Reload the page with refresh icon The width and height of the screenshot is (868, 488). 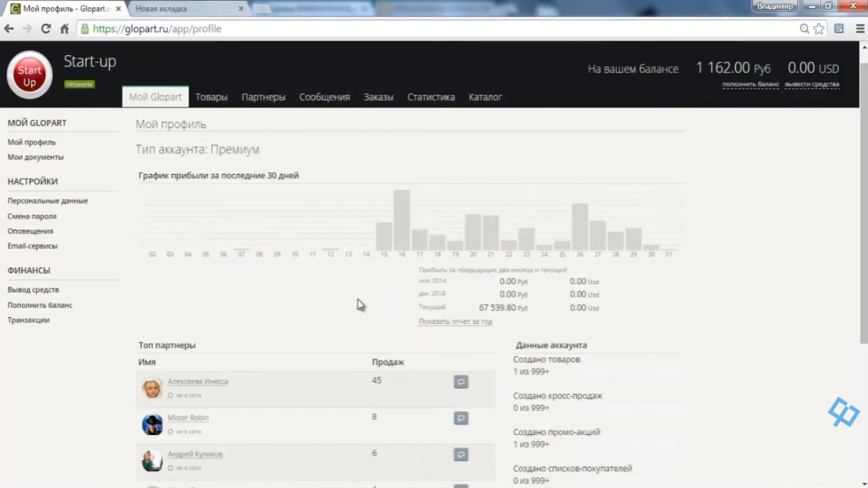(x=46, y=29)
